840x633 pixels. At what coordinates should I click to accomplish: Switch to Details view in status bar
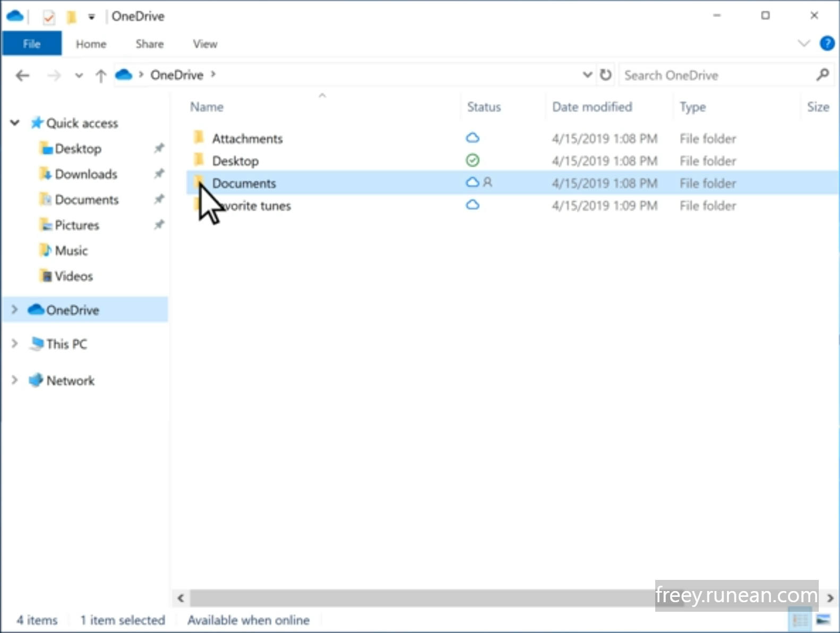pos(800,620)
